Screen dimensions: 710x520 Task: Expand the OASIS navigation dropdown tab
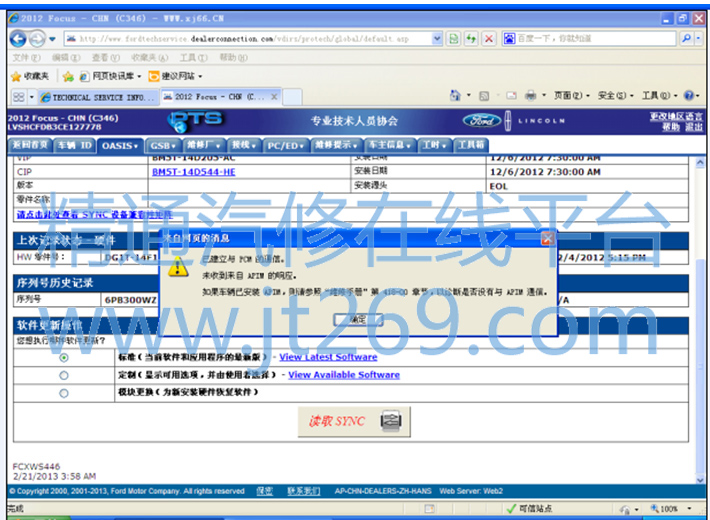(120, 145)
